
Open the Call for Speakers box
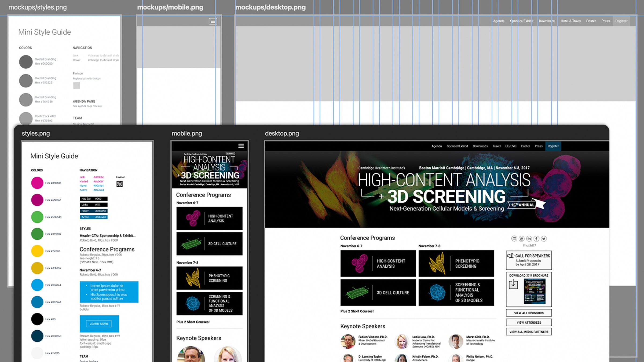pyautogui.click(x=529, y=260)
